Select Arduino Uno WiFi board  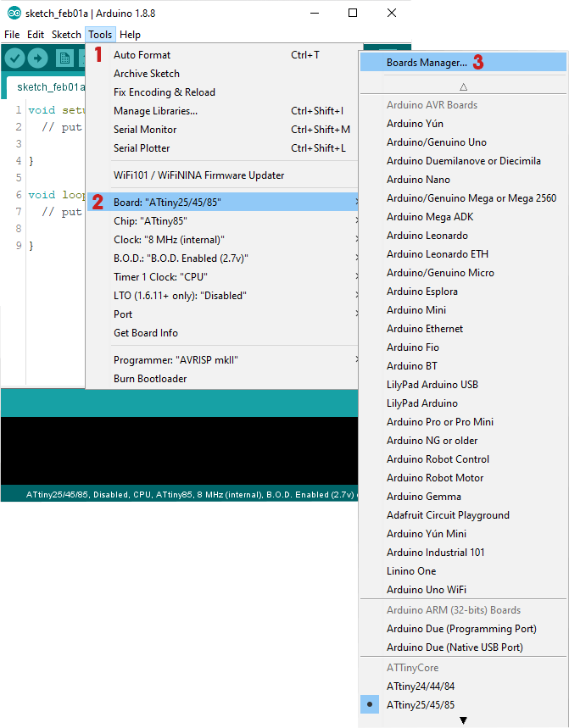click(x=463, y=589)
